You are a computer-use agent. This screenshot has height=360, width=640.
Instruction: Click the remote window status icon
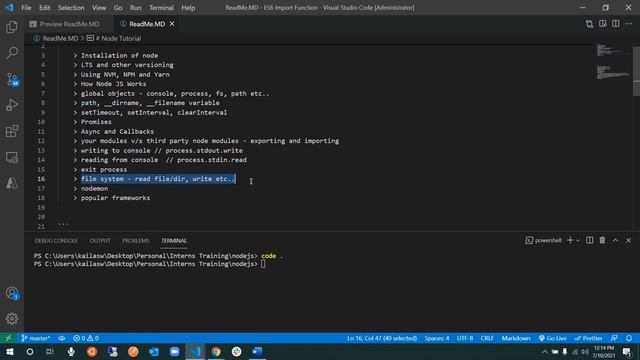click(x=8, y=338)
